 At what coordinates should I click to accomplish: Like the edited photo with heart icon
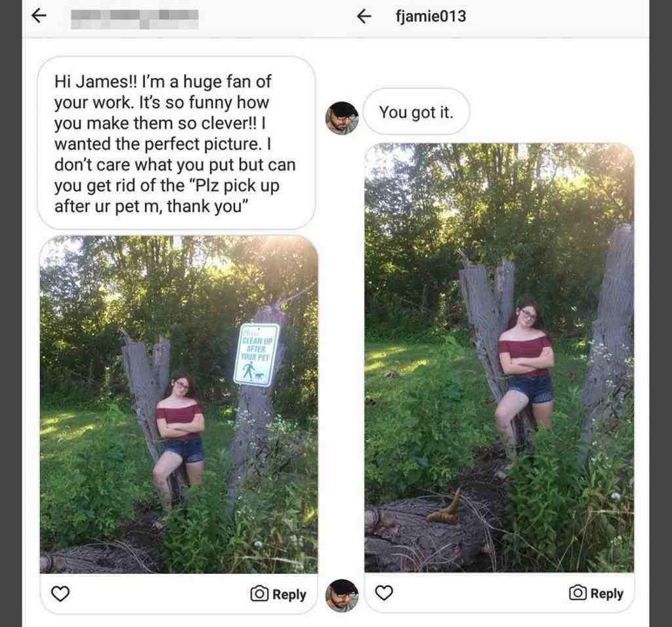tap(383, 593)
